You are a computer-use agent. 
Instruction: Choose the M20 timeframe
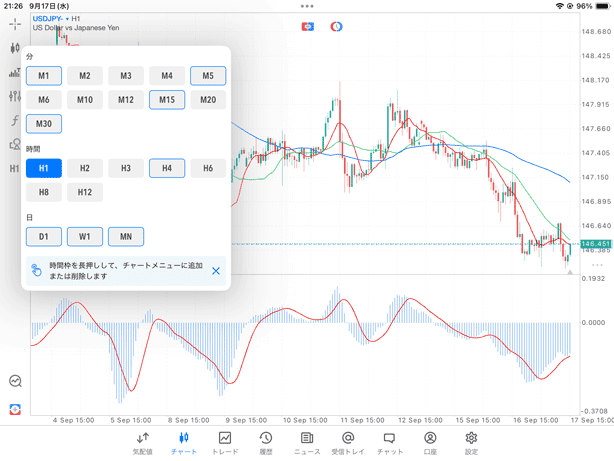[x=208, y=100]
